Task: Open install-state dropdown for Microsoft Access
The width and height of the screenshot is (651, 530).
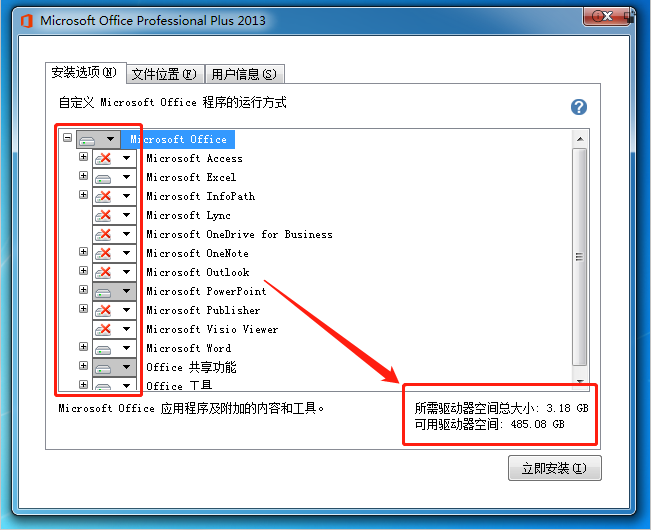Action: pyautogui.click(x=115, y=158)
